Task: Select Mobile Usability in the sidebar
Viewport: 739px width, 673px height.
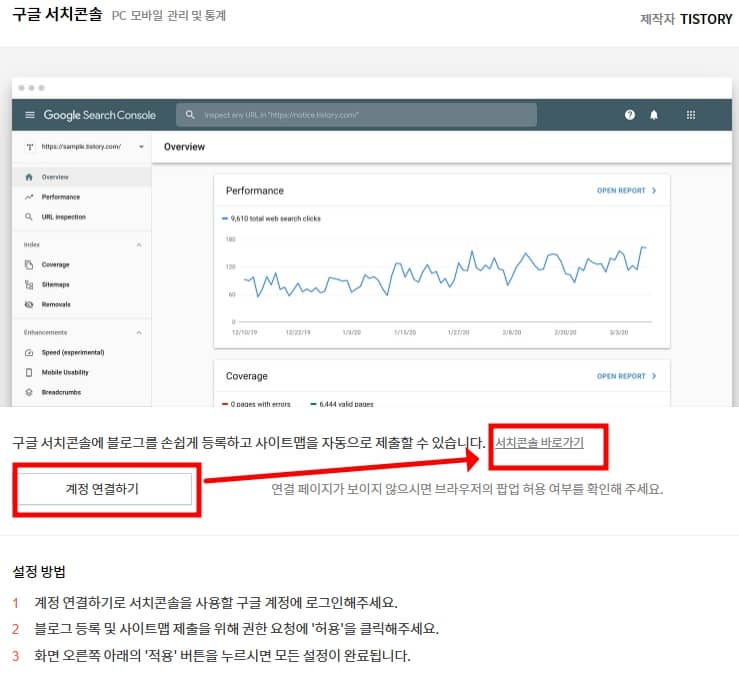Action: click(82, 372)
